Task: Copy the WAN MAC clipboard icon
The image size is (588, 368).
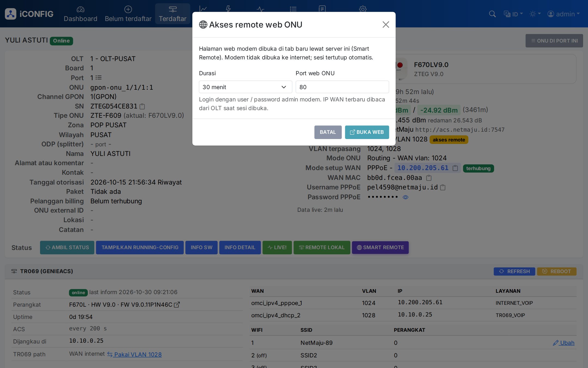Action: 429,178
